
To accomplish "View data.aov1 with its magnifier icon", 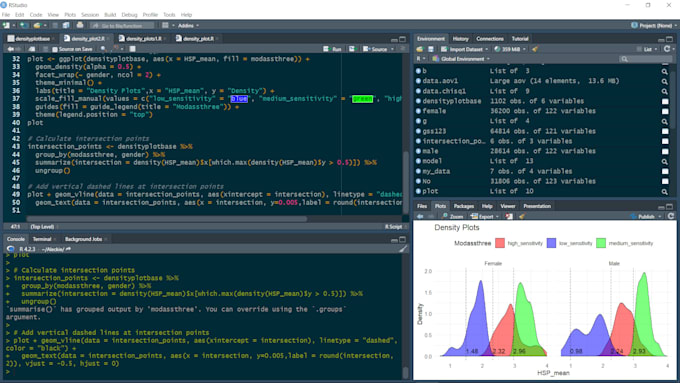I will [664, 81].
